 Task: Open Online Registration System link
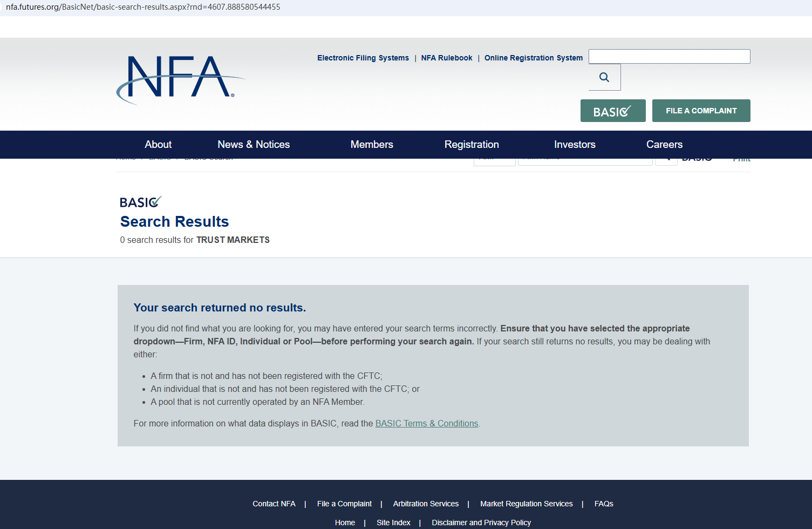pos(534,58)
